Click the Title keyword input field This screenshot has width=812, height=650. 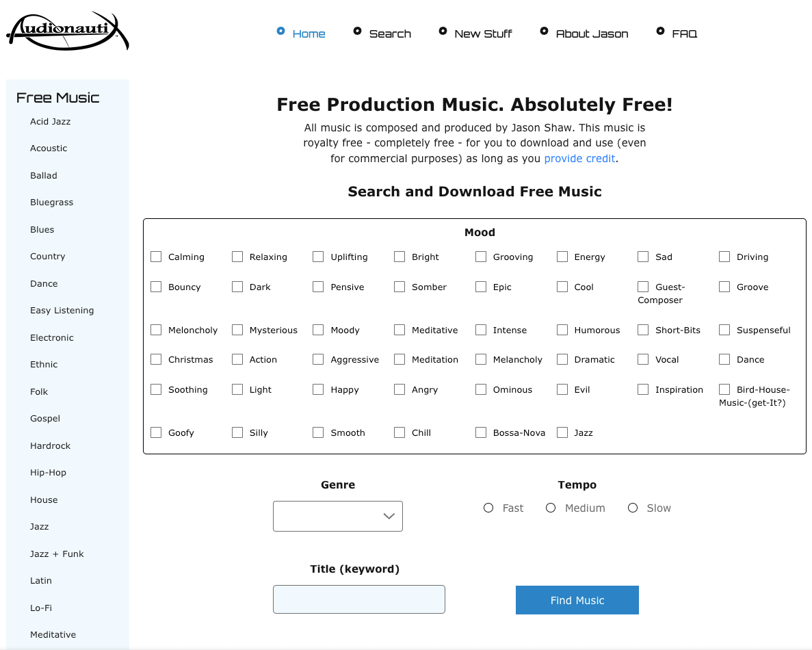(359, 599)
